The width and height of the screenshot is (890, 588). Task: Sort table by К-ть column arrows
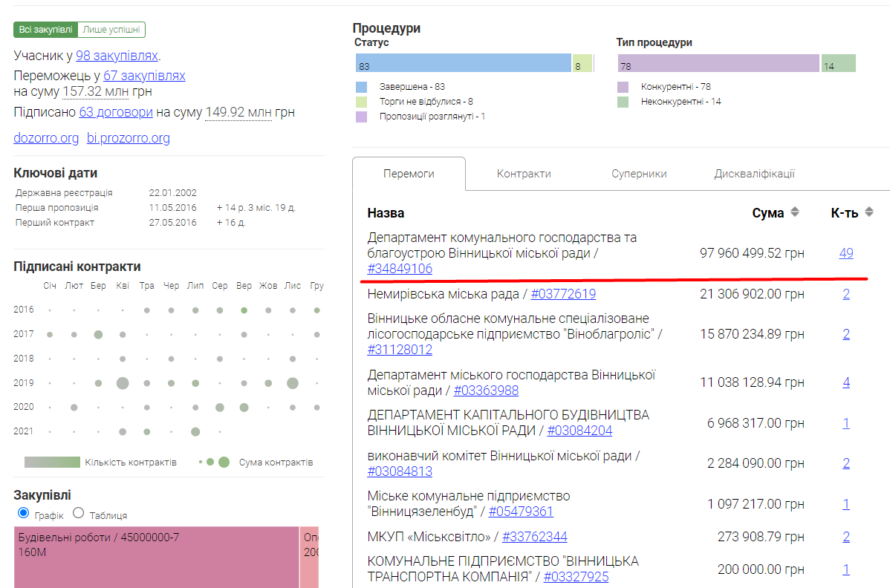869,212
